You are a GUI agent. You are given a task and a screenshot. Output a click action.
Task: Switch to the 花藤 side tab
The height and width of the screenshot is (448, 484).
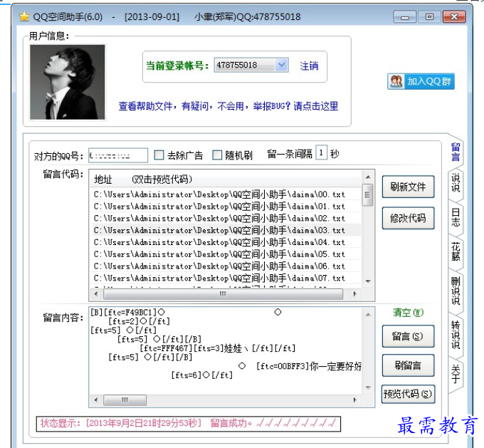coord(456,252)
